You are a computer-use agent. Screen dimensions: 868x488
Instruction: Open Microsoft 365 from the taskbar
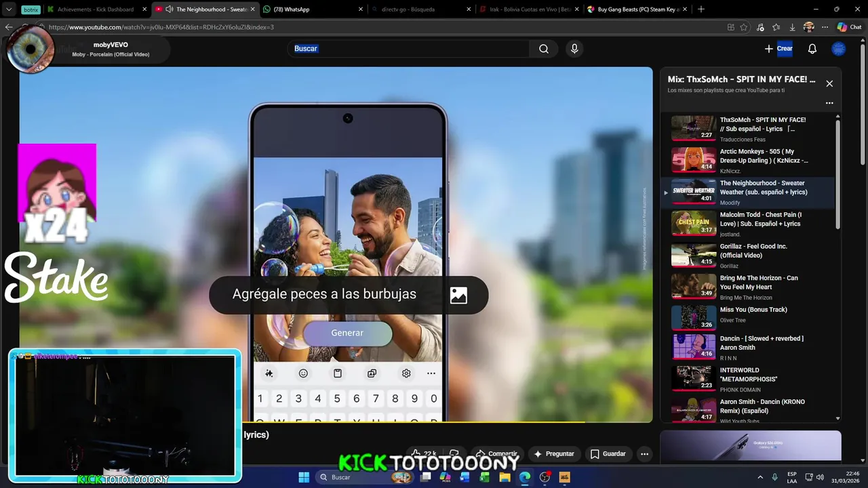coord(446,477)
